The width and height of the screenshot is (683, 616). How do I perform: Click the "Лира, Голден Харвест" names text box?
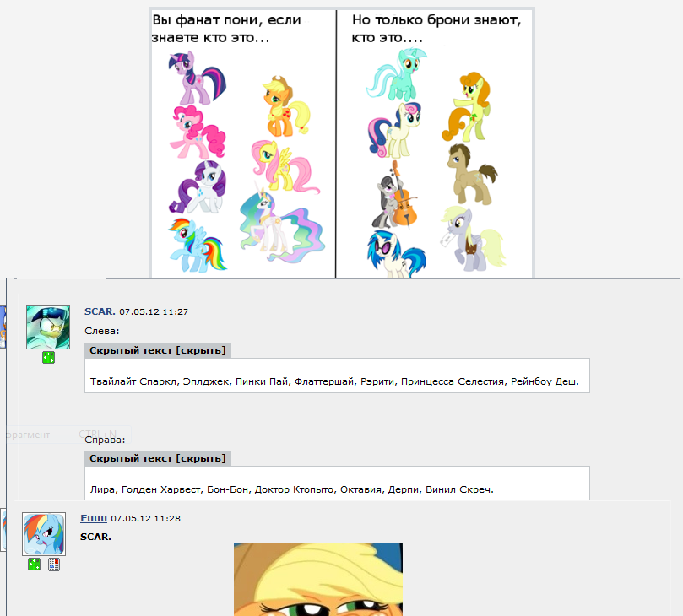[x=337, y=484]
